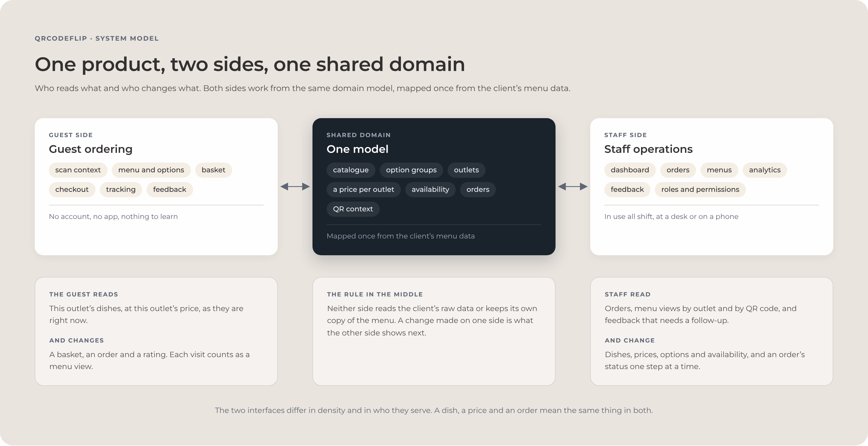868x446 pixels.
Task: Click the 'STAFF SIDE' label
Action: (x=626, y=135)
